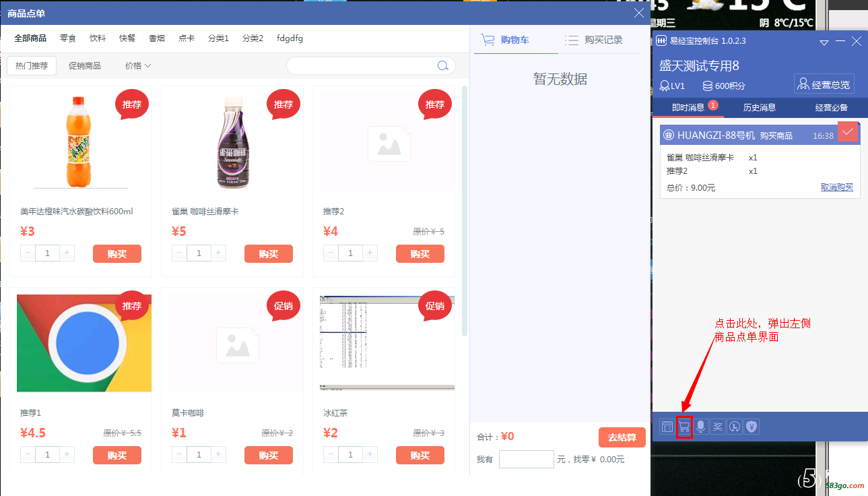The height and width of the screenshot is (496, 868).
Task: Click the shopping cart icon in console toolbar
Action: (684, 427)
